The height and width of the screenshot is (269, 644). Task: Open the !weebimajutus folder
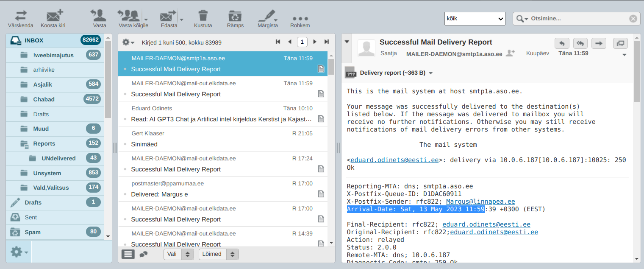(x=55, y=55)
